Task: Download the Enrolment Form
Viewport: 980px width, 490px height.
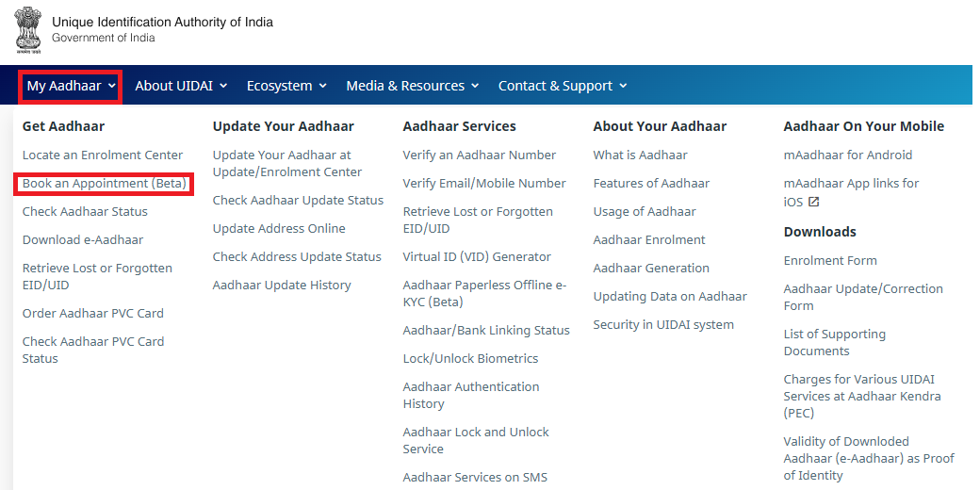Action: pos(830,261)
